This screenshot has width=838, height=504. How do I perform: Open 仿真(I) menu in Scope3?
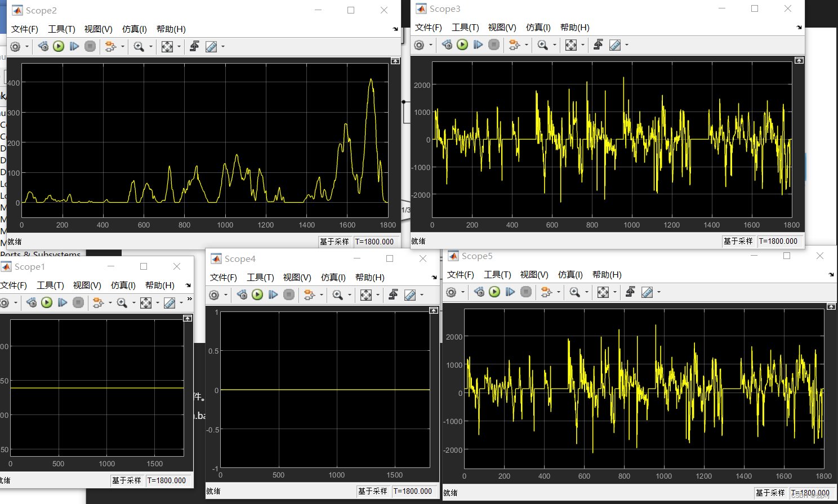click(538, 28)
